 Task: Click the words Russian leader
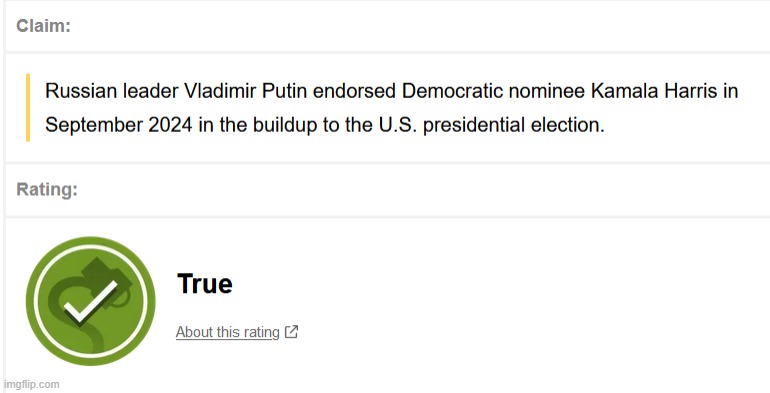point(111,91)
